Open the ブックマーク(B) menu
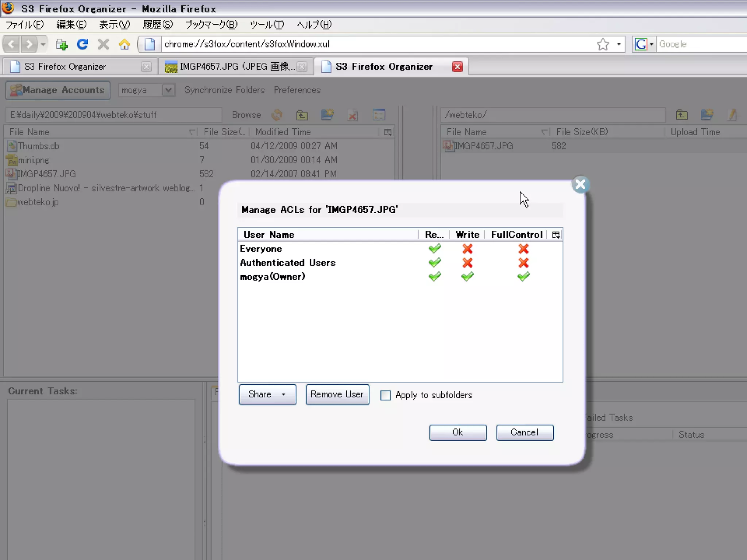Image resolution: width=747 pixels, height=560 pixels. click(211, 25)
